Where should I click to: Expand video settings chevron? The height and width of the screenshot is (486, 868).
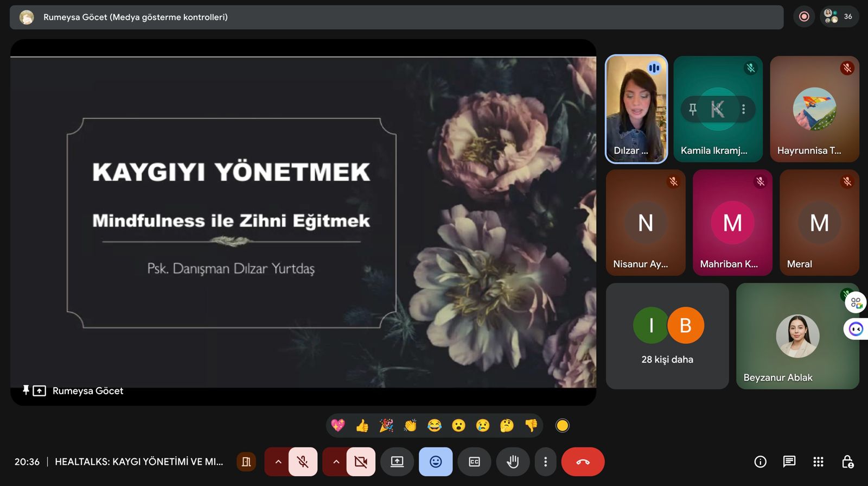(x=336, y=462)
